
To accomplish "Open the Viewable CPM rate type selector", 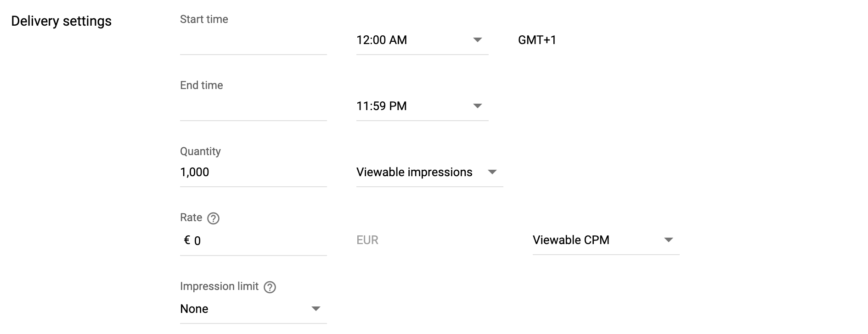I will coord(606,240).
